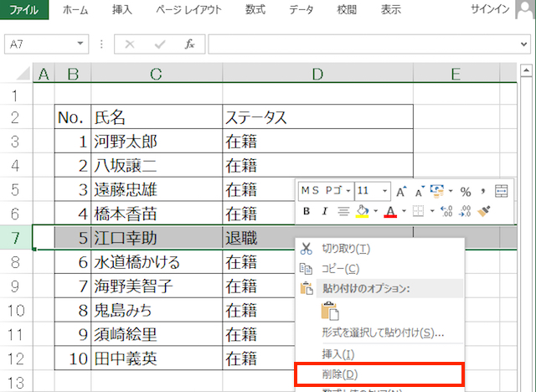Image resolution: width=536 pixels, height=392 pixels.
Task: Click the increase font size icon
Action: pyautogui.click(x=401, y=191)
